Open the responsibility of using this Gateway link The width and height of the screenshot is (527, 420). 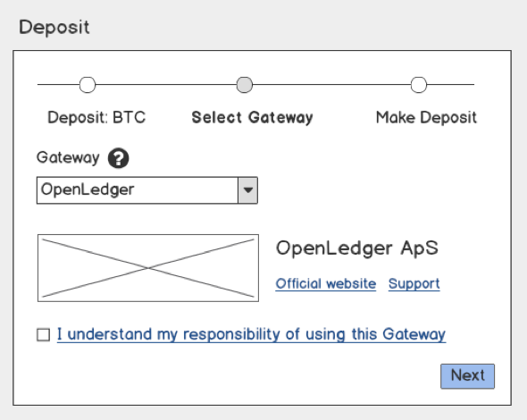(251, 334)
